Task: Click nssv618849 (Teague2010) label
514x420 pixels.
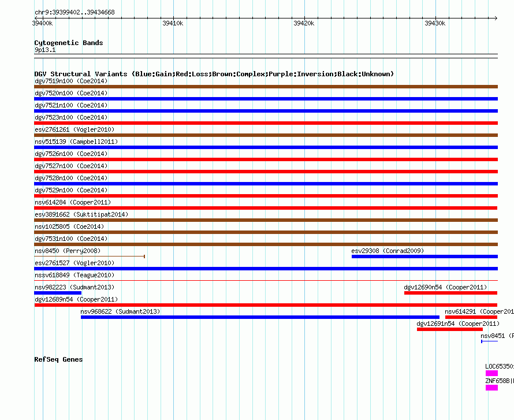Action: pyautogui.click(x=75, y=275)
